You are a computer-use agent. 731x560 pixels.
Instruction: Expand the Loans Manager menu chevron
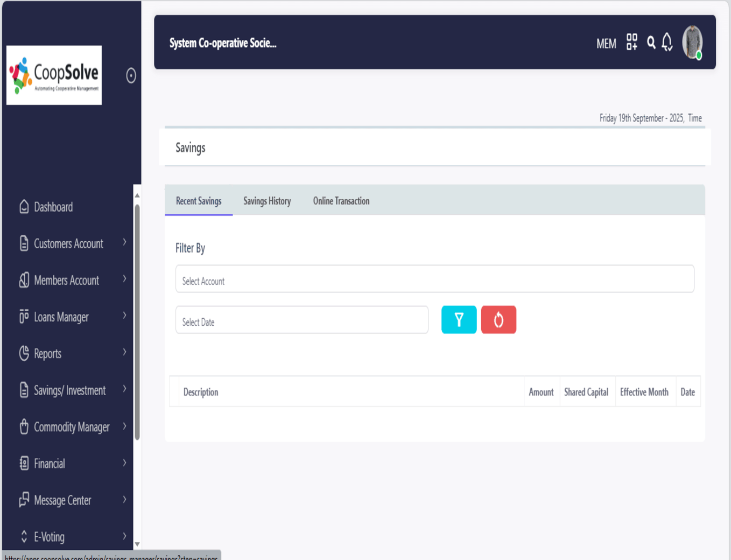124,316
